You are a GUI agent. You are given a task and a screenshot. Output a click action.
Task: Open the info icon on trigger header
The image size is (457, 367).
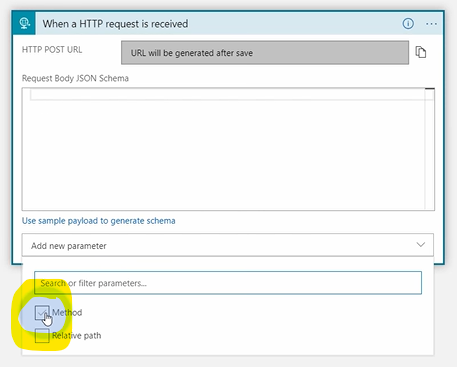408,24
